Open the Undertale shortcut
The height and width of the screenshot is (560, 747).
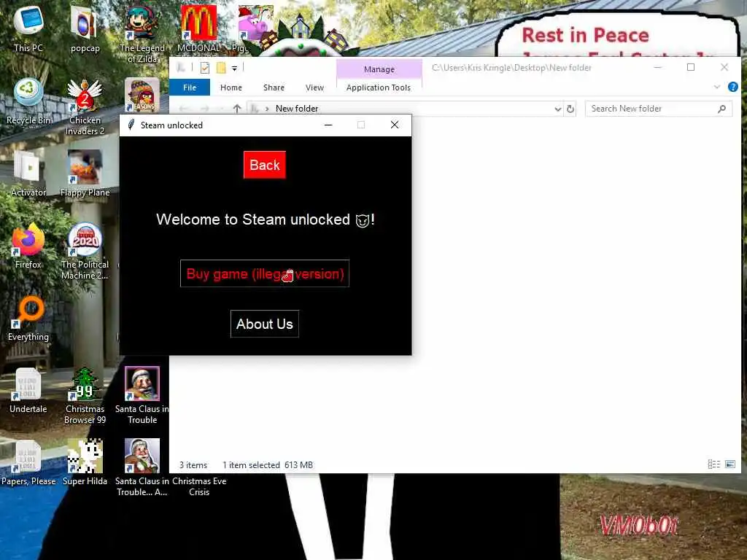click(28, 391)
